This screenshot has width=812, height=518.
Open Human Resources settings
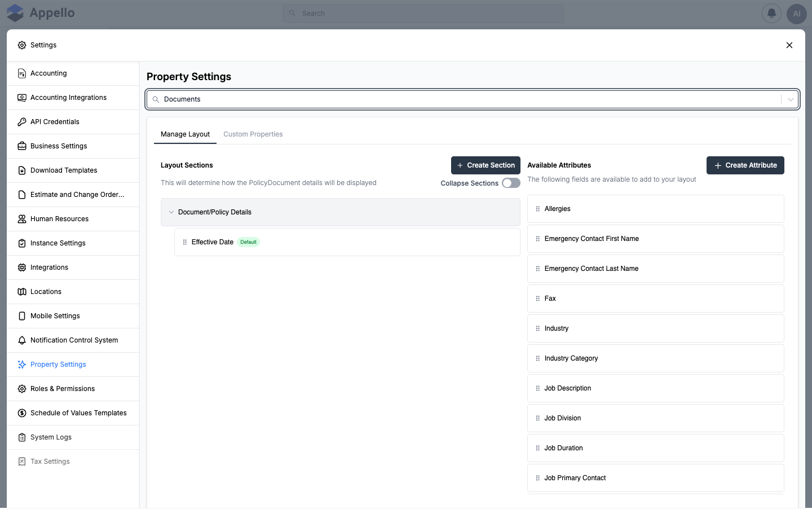coord(73,219)
